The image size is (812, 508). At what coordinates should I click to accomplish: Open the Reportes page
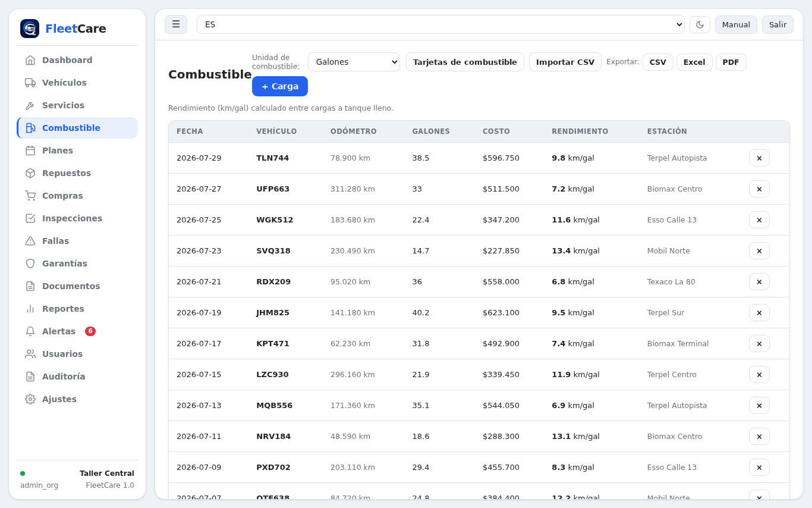(77, 309)
